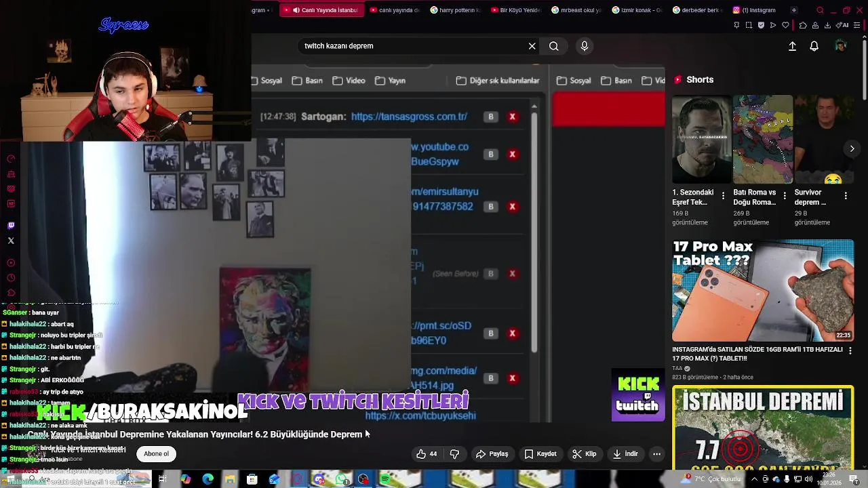
Task: Open the browser player arrow icon
Action: pyautogui.click(x=773, y=25)
